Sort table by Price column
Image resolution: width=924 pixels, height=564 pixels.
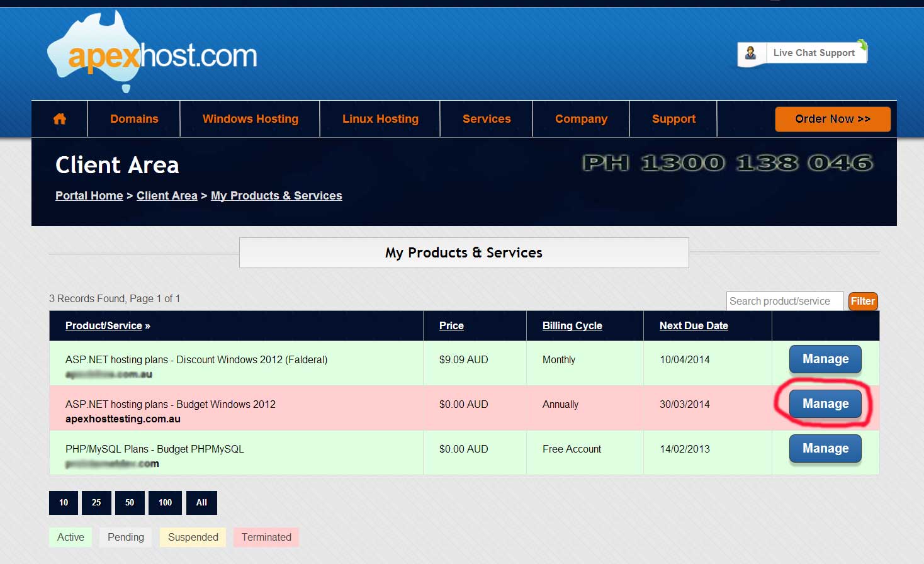pyautogui.click(x=451, y=325)
